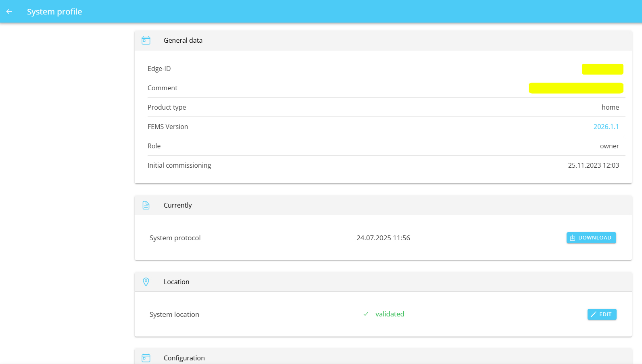This screenshot has height=364, width=642.
Task: Click the system protocol timestamp 24.07.2025 11:56
Action: coord(383,238)
